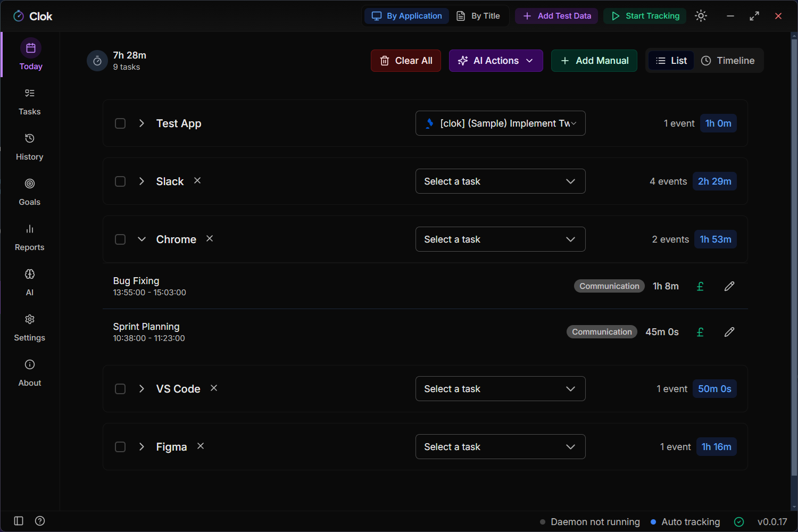Select the Figma checkbox
The height and width of the screenshot is (532, 798).
click(120, 447)
